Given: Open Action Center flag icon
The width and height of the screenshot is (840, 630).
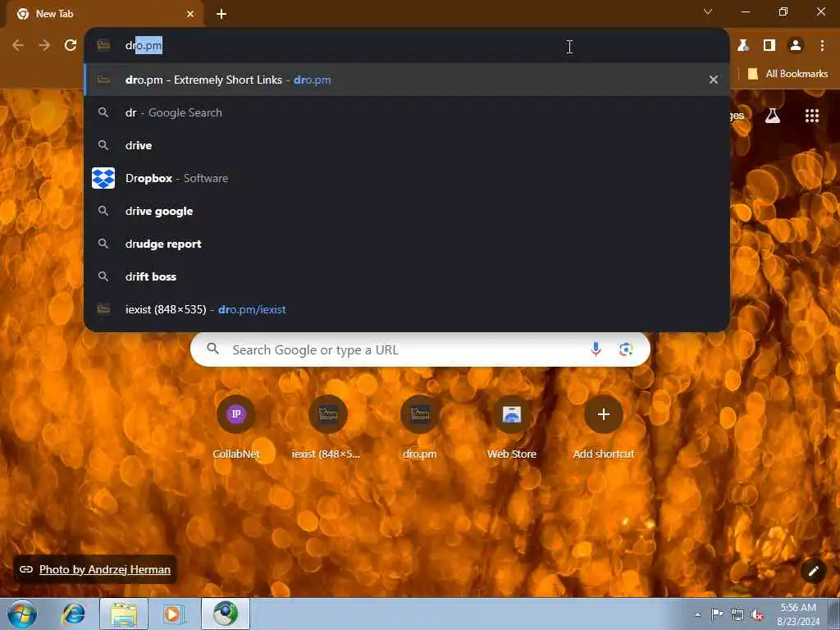Looking at the screenshot, I should tap(717, 614).
